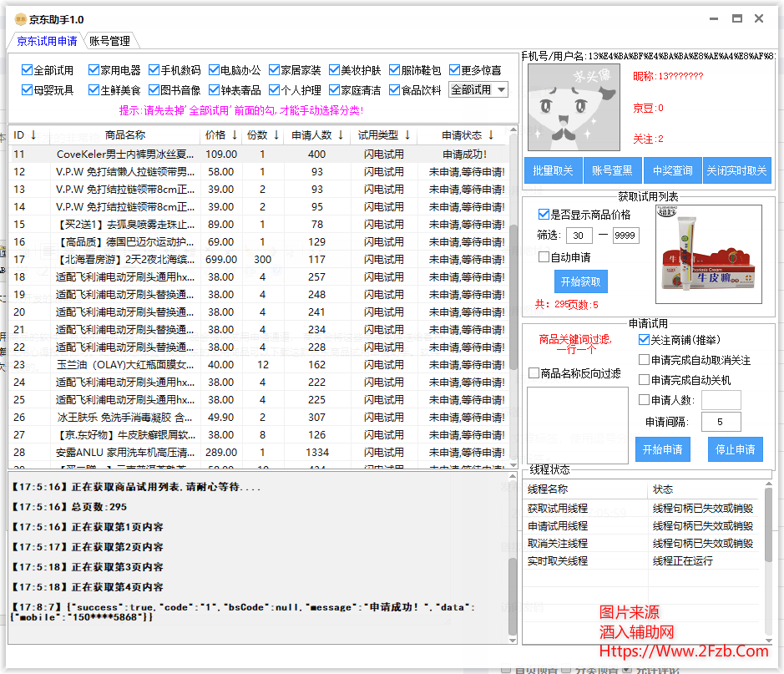This screenshot has width=784, height=674.
Task: Click the 申请人数 input field
Action: coord(721,401)
